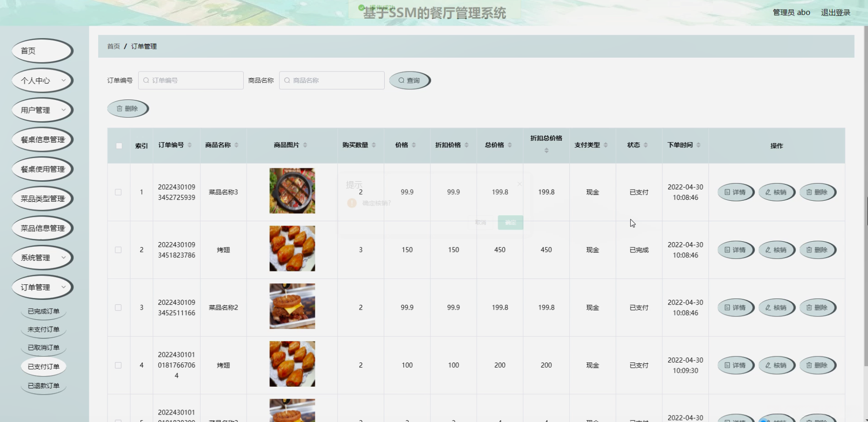Image resolution: width=868 pixels, height=422 pixels.
Task: Go to 首页 in the sidebar
Action: pyautogui.click(x=42, y=51)
